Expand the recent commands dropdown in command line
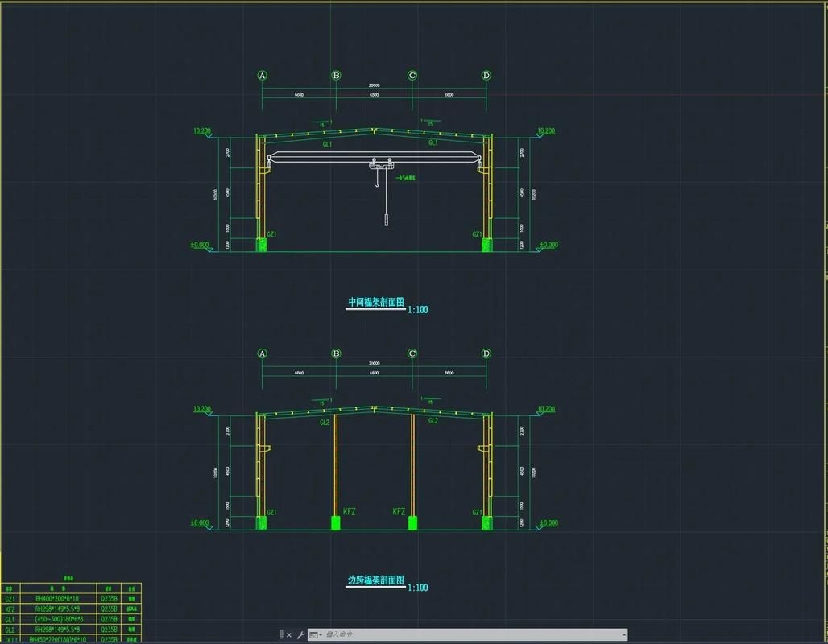 pos(315,635)
